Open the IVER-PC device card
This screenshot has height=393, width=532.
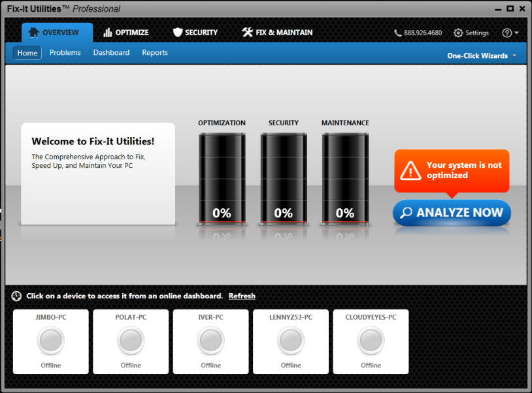pos(210,341)
